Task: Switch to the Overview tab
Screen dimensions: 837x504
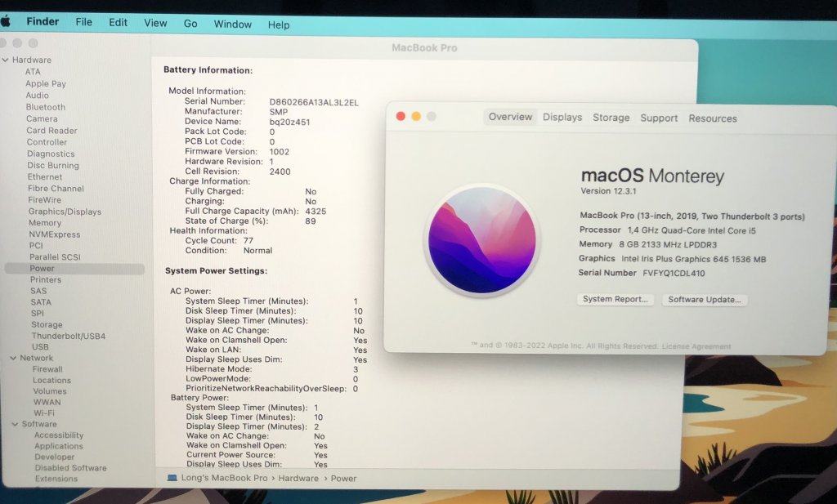Action: click(510, 117)
